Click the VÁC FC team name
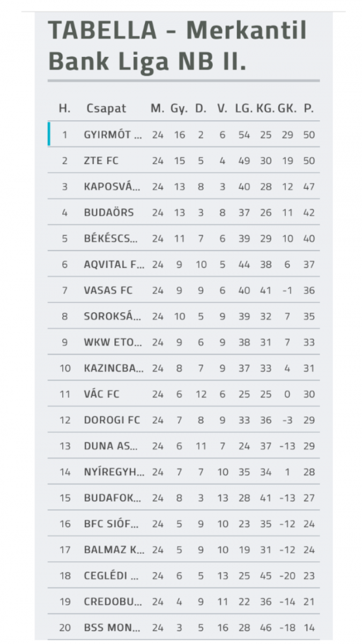 tap(101, 394)
